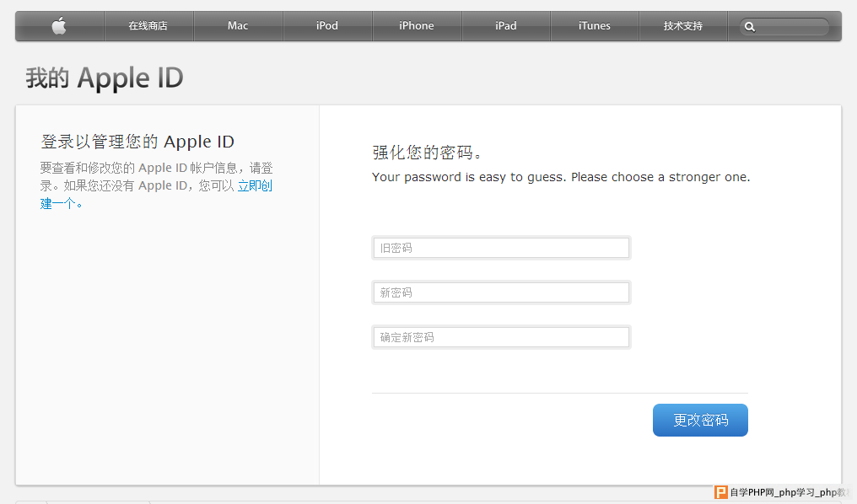Click the 旧密码 old password field

[501, 248]
